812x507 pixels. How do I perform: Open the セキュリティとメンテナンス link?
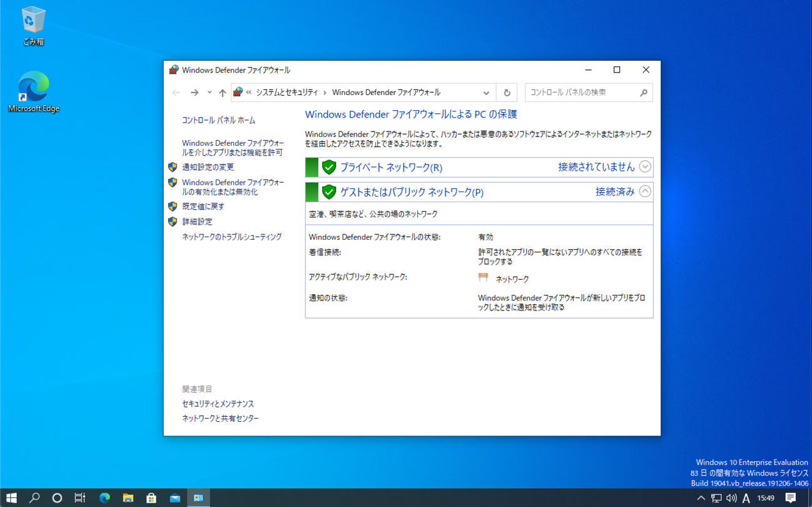click(218, 404)
